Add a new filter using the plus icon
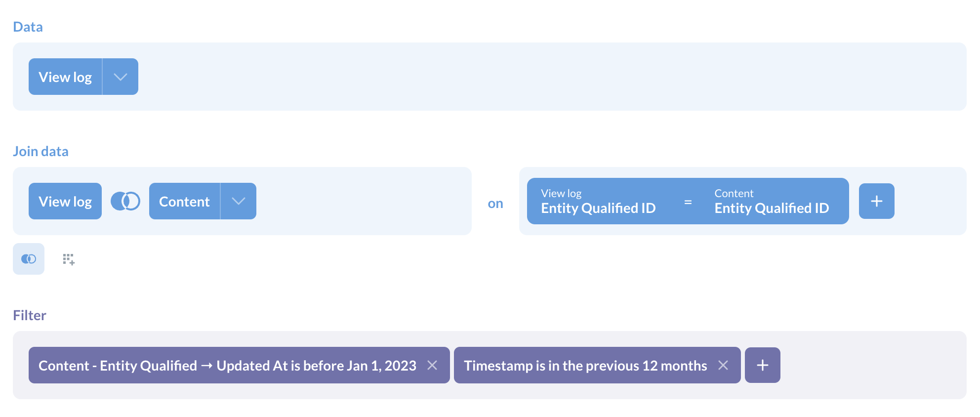Screen dimensions: 980x417 (762, 365)
